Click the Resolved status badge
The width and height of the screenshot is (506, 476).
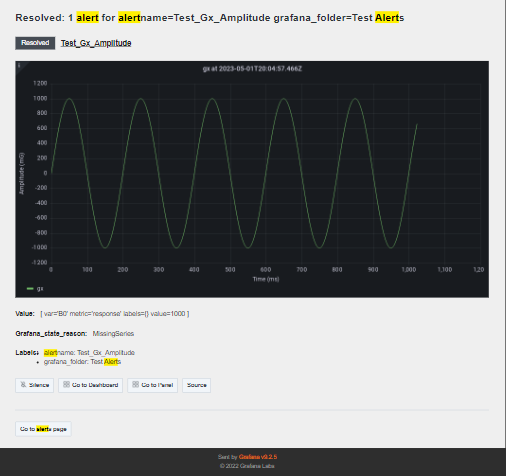coord(35,43)
